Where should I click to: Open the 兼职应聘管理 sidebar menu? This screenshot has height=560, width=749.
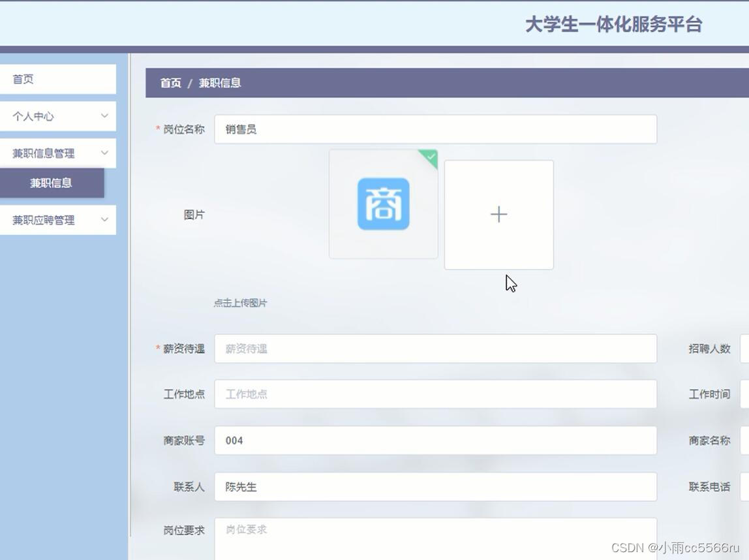point(58,220)
